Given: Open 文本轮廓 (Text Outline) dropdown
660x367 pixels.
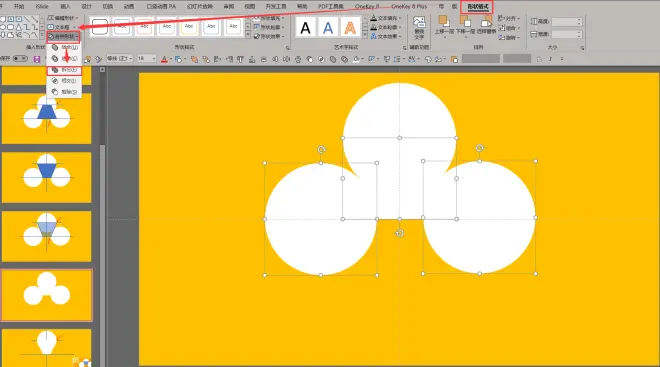Looking at the screenshot, I should point(386,27).
